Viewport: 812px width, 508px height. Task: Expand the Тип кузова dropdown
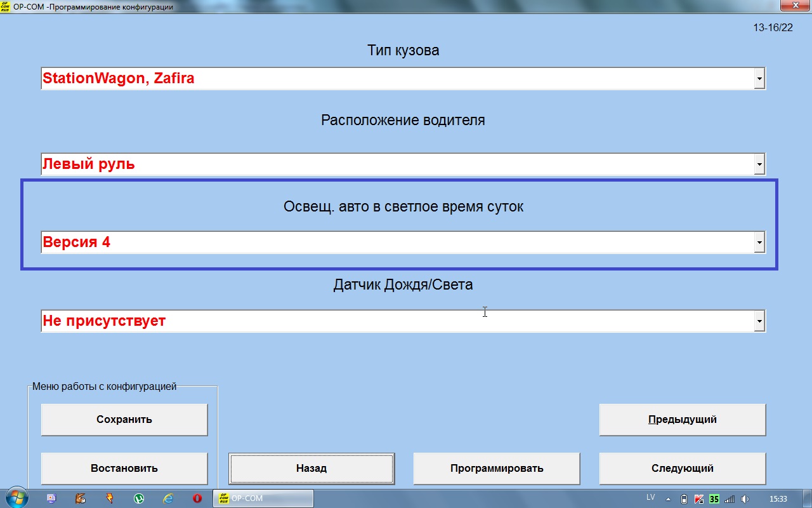coord(759,79)
